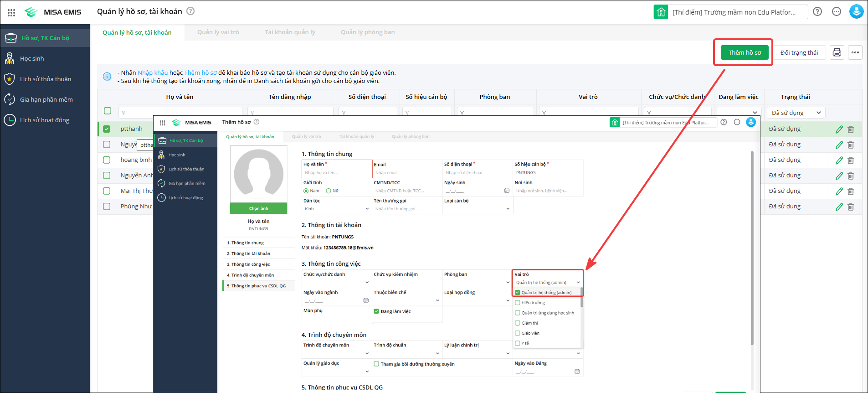Switch to Quản lý phòng ban tab in main window
The image size is (868, 393).
pos(368,32)
